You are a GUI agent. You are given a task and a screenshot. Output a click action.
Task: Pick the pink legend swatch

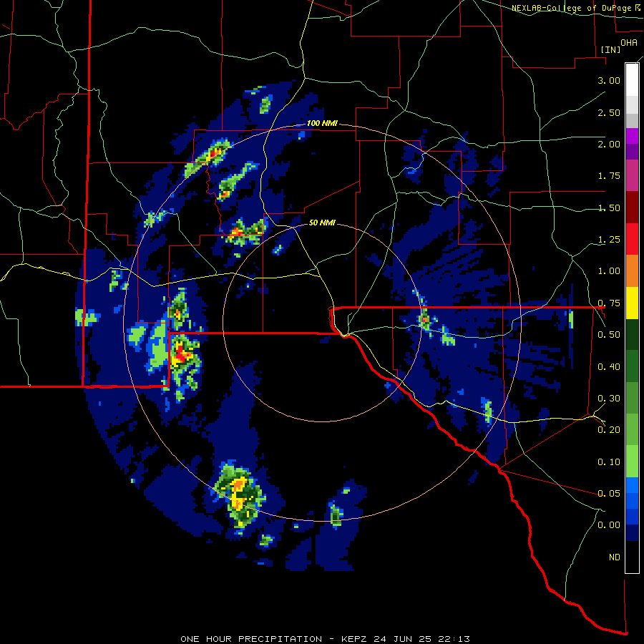632,175
